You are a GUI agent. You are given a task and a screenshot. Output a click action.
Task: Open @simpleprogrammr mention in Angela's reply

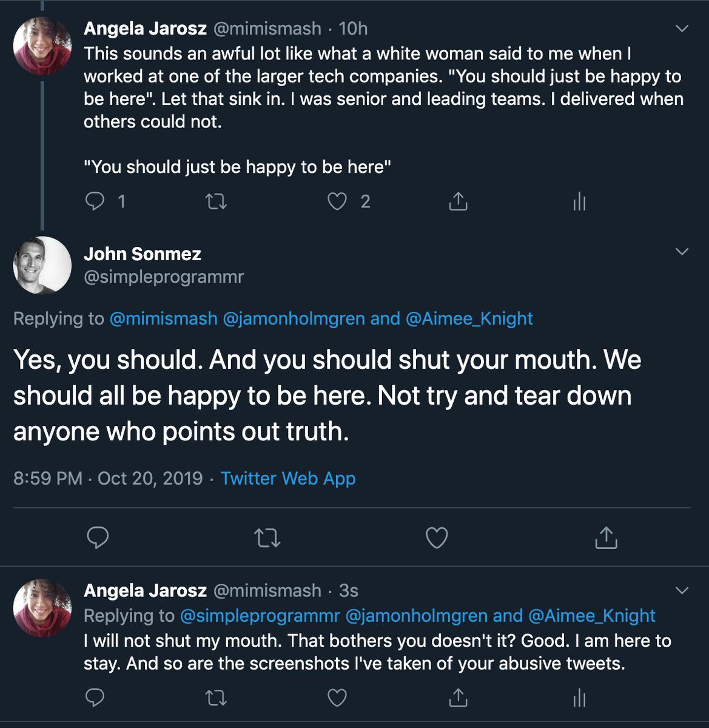click(x=260, y=616)
